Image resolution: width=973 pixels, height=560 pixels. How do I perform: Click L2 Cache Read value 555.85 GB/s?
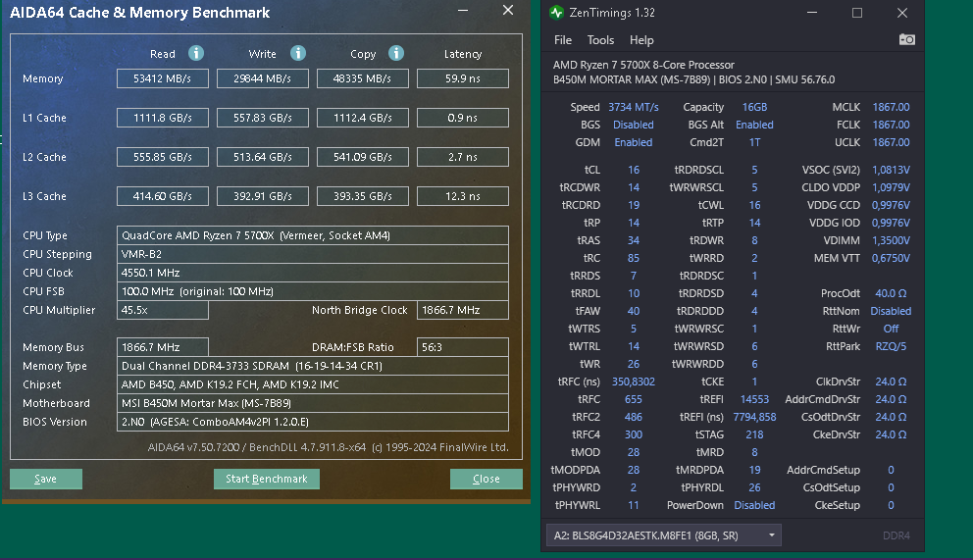coord(163,157)
